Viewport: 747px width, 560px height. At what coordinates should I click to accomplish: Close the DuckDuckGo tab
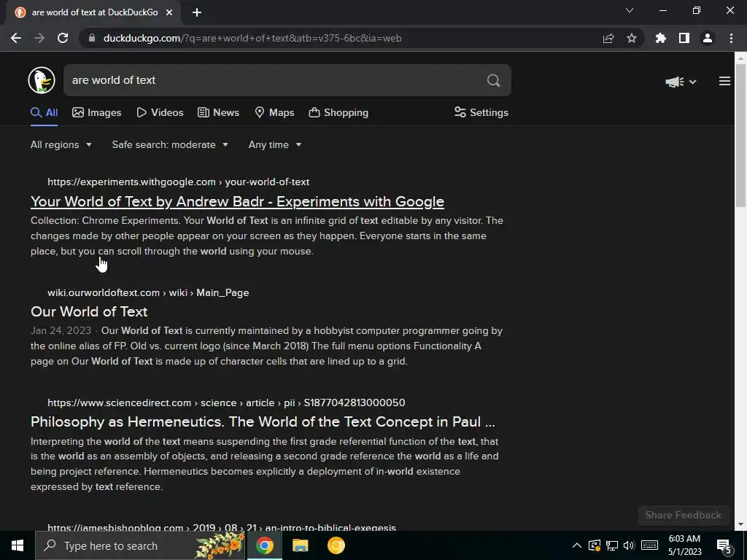(x=169, y=12)
